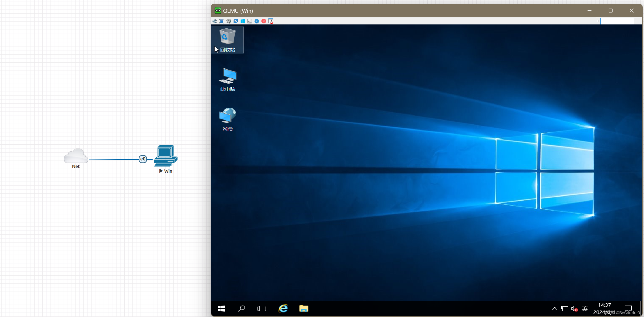Image resolution: width=644 pixels, height=317 pixels.
Task: Open the Windows Start menu
Action: tap(221, 309)
